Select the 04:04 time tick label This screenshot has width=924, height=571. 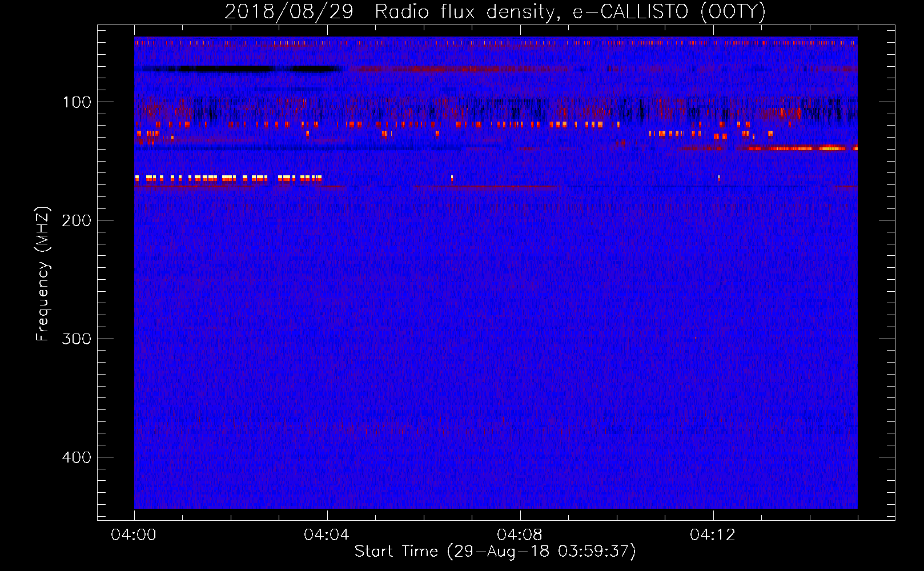point(327,534)
